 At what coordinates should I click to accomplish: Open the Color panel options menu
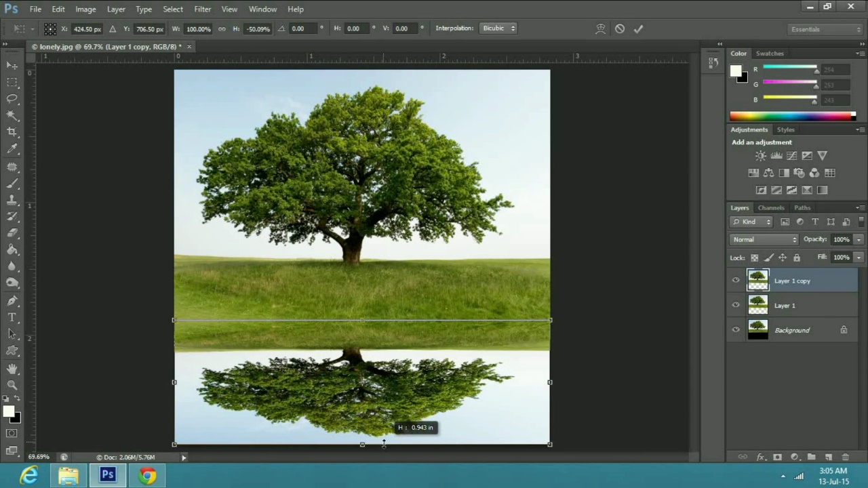860,54
